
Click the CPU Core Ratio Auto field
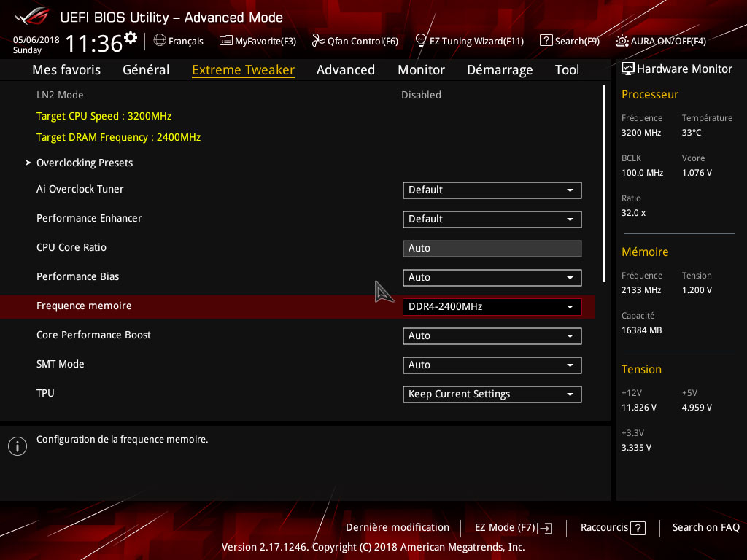(x=492, y=249)
